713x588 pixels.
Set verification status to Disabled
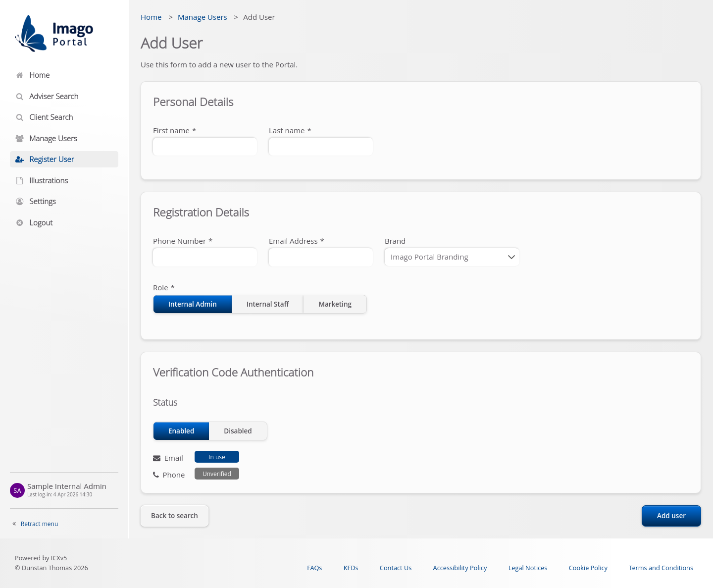(238, 431)
